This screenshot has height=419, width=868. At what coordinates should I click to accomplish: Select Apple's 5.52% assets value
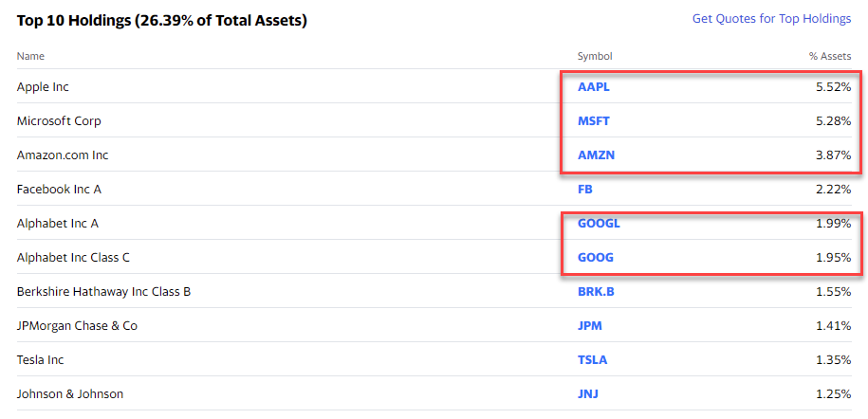(x=833, y=87)
